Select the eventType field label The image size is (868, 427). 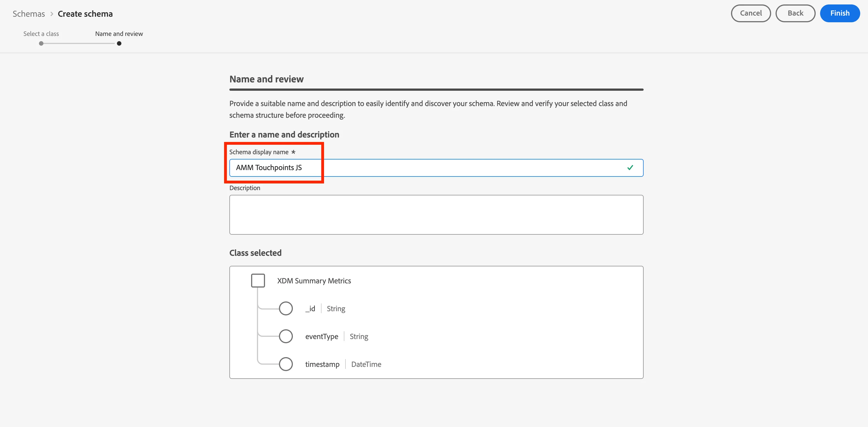pos(322,336)
